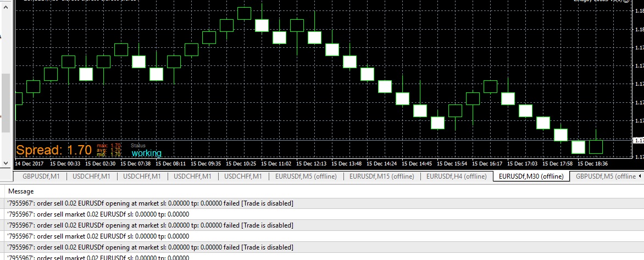Click the '15 Dec 18:36' time label
The width and height of the screenshot is (644, 260).
[593, 163]
